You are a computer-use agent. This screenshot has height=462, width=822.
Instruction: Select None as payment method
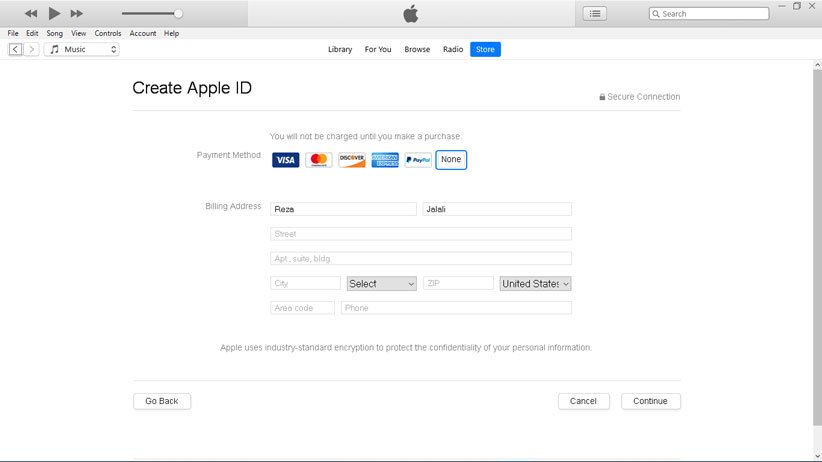pyautogui.click(x=451, y=160)
